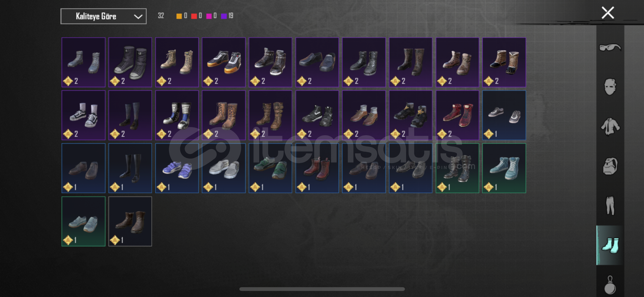Open the face mask category
Viewport: 644px width, 297px height.
[610, 87]
